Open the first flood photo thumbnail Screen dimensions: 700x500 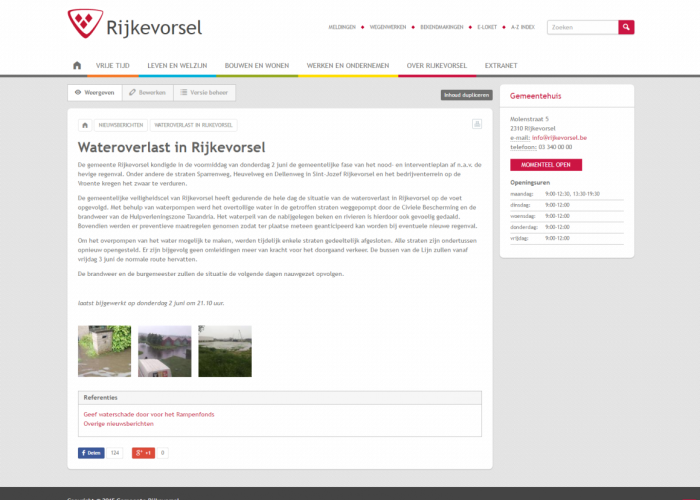coord(104,351)
